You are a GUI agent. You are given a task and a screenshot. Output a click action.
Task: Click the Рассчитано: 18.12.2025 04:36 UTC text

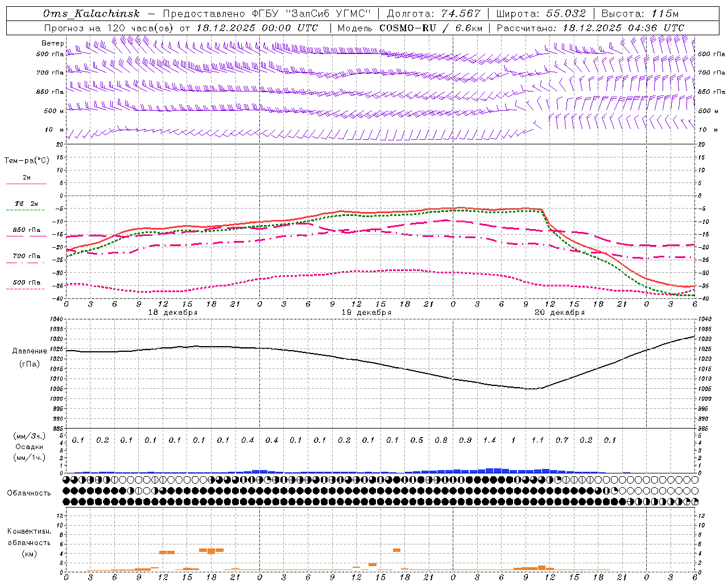coord(590,28)
